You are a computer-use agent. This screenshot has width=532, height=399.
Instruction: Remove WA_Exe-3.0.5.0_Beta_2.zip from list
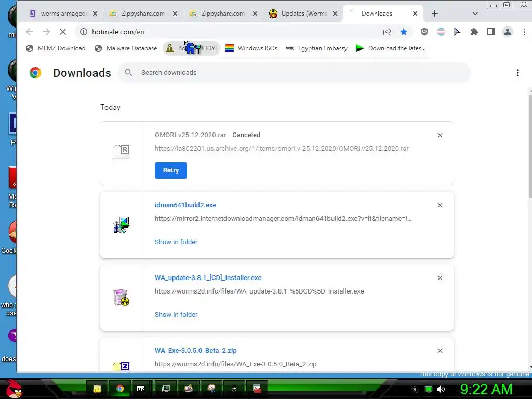[440, 351]
